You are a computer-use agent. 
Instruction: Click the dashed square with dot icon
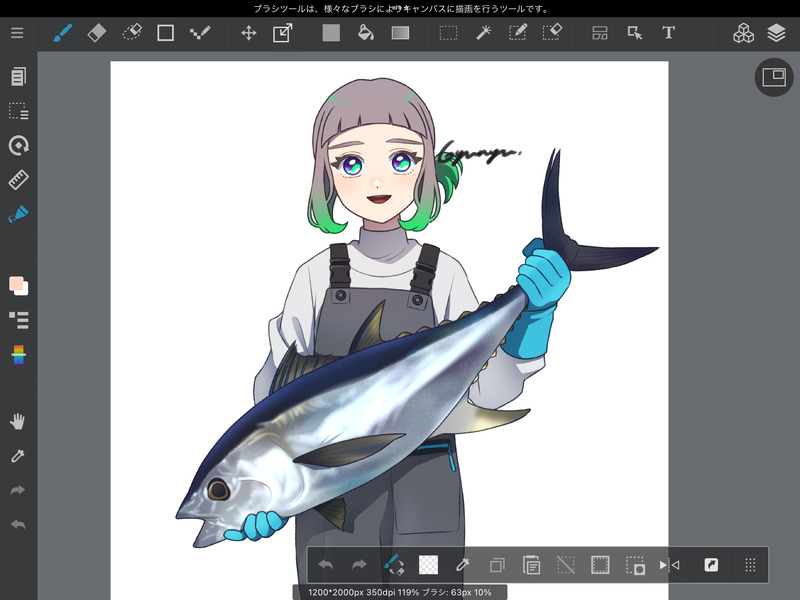click(x=635, y=565)
